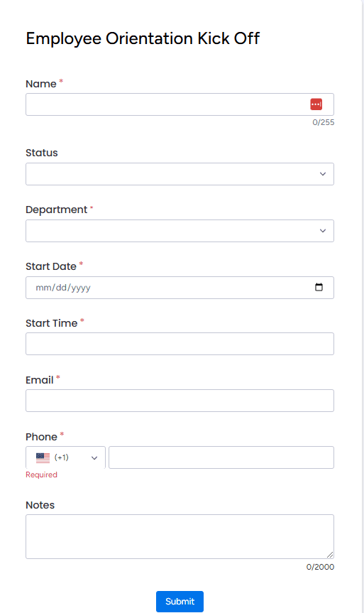364x613 pixels.
Task: Click the Status field label
Action: click(x=42, y=153)
